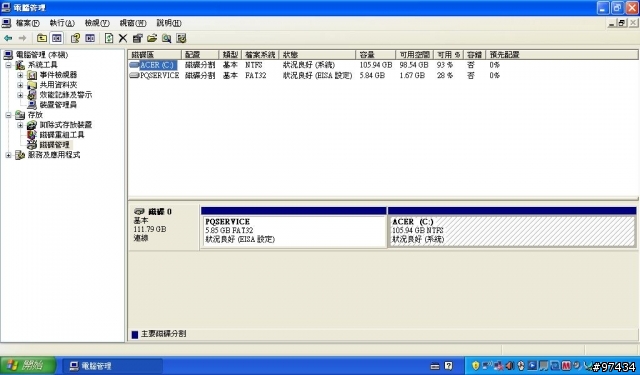Viewport: 640px width, 375px height.
Task: Expand the 效能記錄及警示 tree node
Action: pyautogui.click(x=20, y=95)
